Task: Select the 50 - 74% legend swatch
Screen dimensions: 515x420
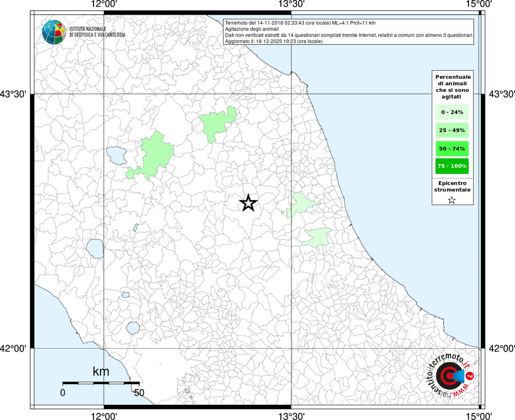Action: (x=452, y=148)
